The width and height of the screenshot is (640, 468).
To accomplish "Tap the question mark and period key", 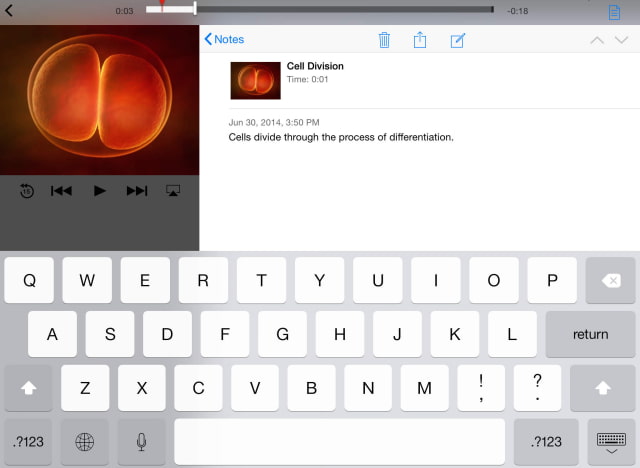I will tap(538, 388).
